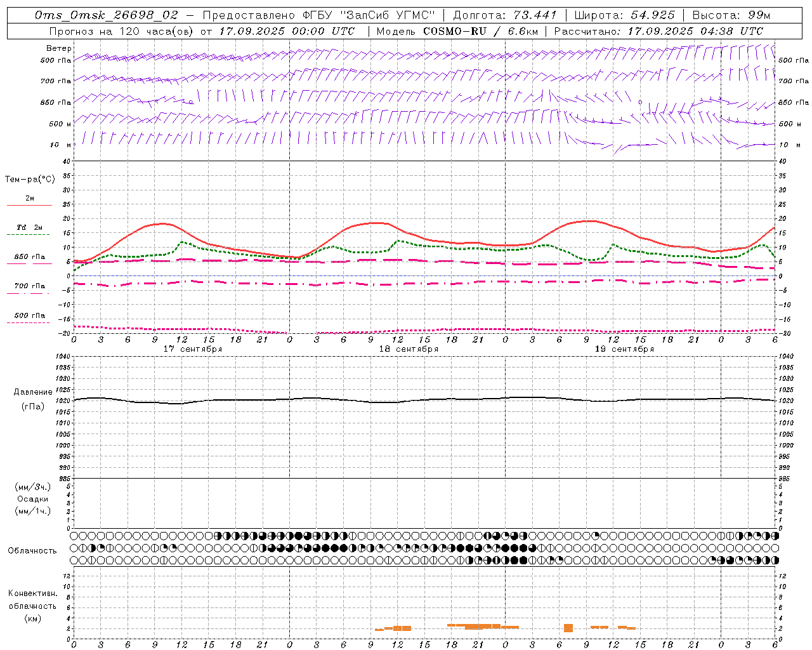812x650 pixels.
Task: Click the (км) unit label for convective cloud
Action: pos(32,618)
